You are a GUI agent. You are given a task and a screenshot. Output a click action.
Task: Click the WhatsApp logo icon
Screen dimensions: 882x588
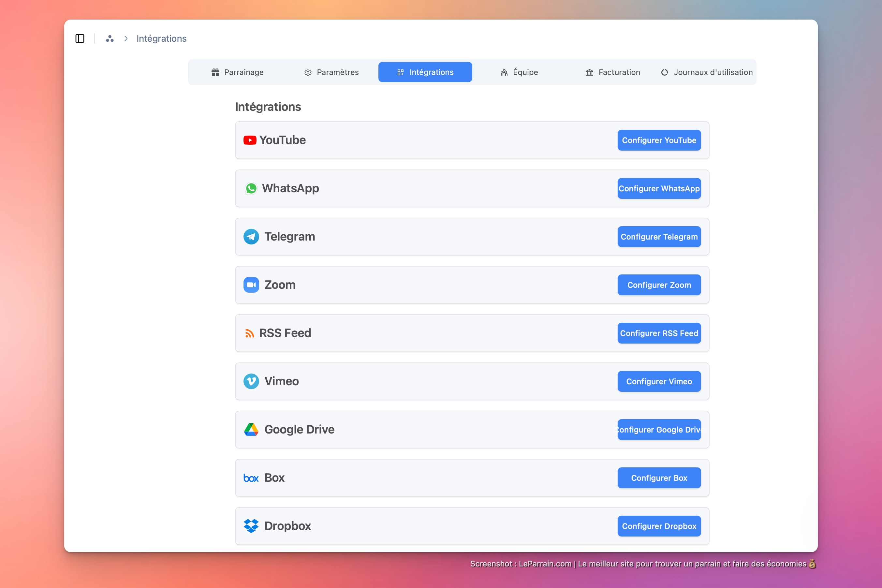(251, 188)
